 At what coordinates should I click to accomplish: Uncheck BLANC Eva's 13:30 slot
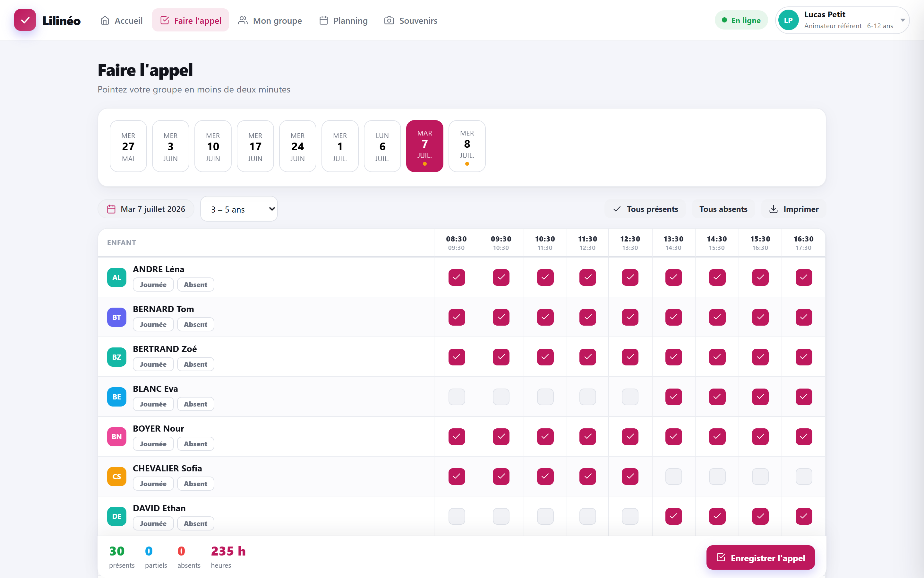tap(673, 397)
